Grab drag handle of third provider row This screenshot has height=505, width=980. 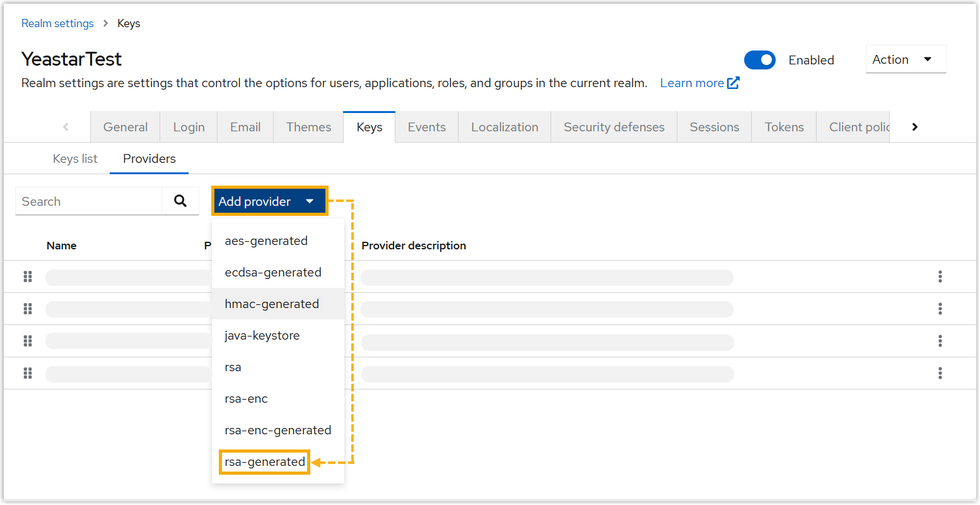(x=28, y=341)
